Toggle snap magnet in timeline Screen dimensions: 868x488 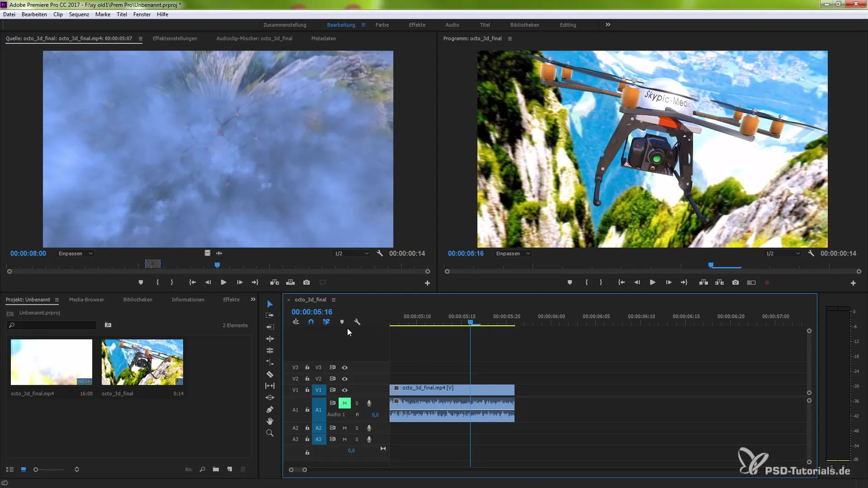[311, 322]
